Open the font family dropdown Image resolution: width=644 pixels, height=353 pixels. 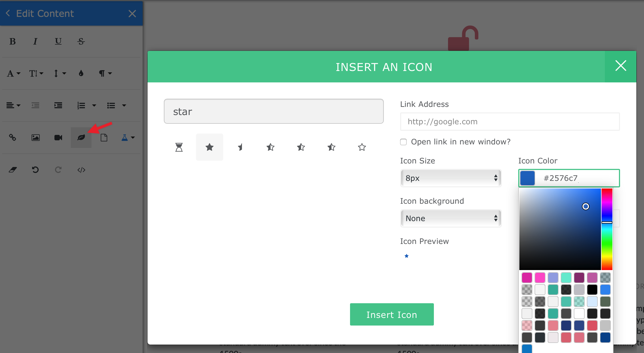click(14, 73)
